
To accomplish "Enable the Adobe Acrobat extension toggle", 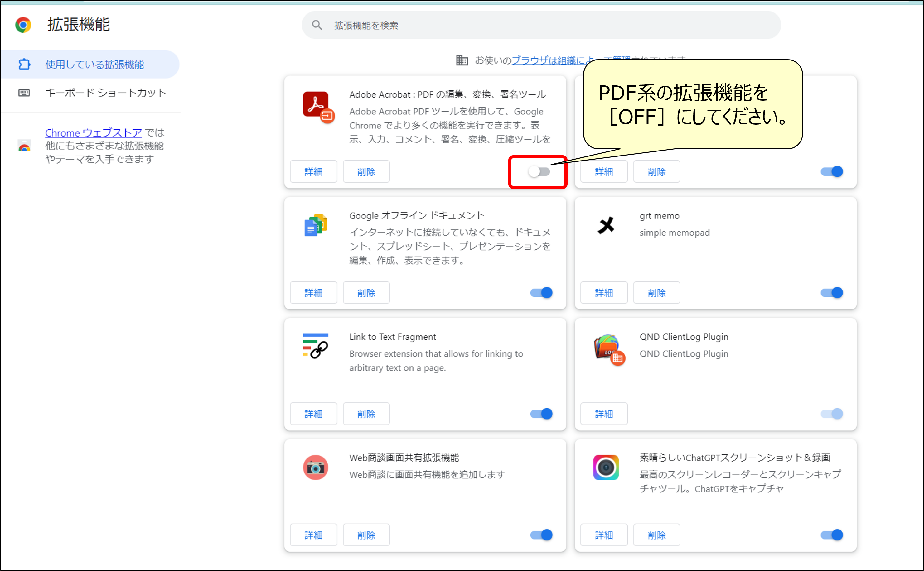I will 538,171.
